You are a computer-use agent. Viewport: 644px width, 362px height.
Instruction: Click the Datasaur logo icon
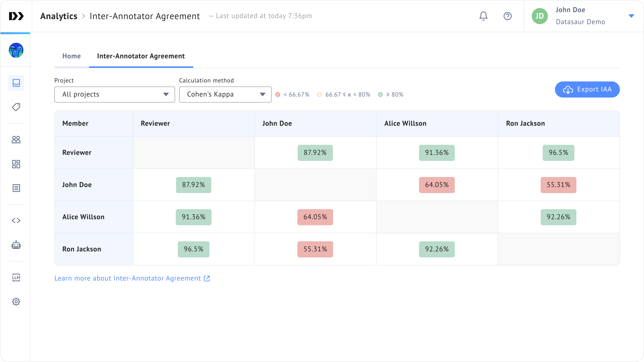point(16,16)
